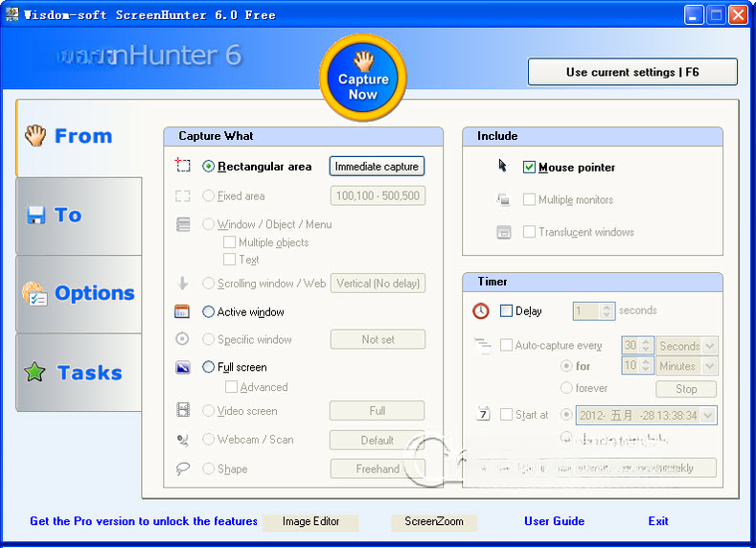Toggle the Mouse pointer checkbox
The image size is (756, 548).
coord(529,168)
